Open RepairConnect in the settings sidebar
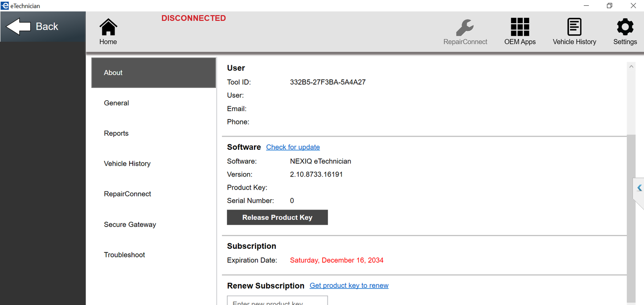The width and height of the screenshot is (644, 305). click(154, 194)
